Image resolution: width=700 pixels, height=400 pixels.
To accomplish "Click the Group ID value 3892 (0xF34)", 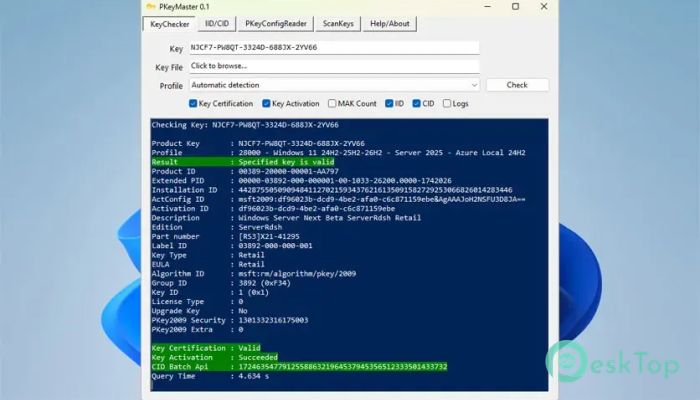I will click(264, 283).
